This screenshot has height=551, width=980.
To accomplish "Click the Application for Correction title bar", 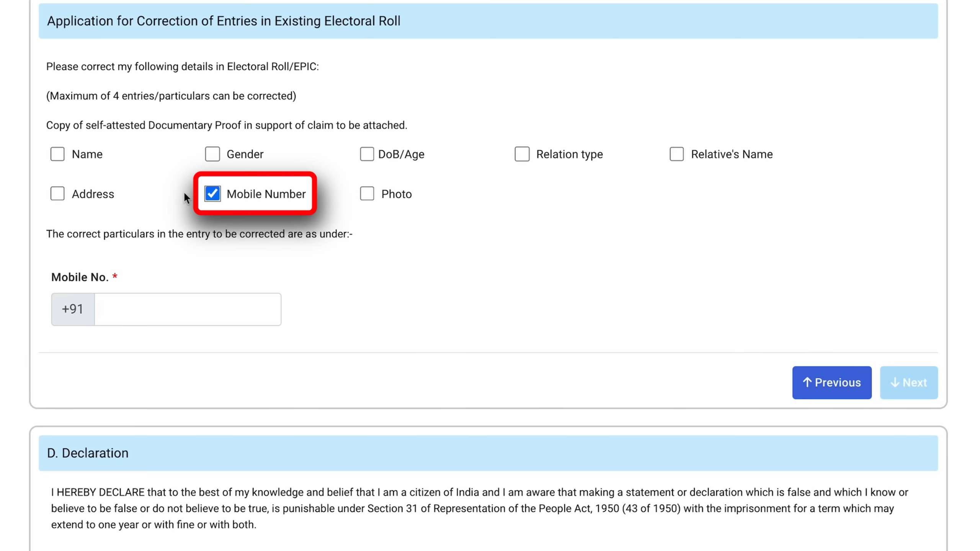I will click(x=223, y=21).
